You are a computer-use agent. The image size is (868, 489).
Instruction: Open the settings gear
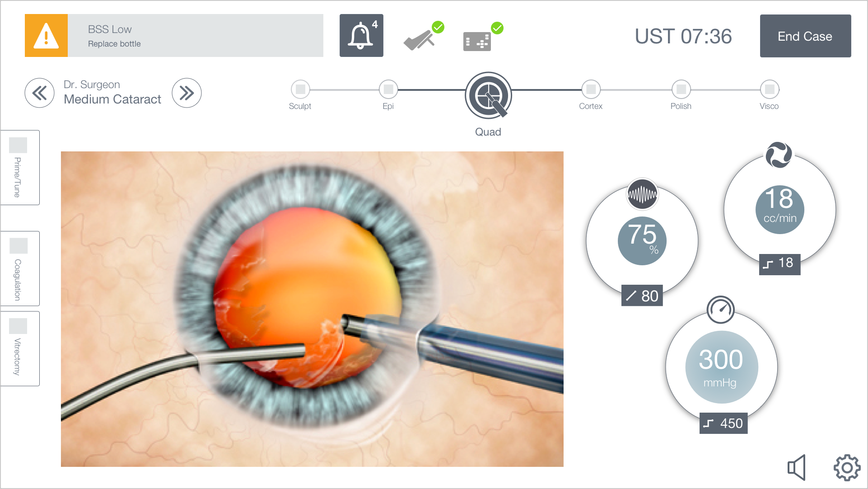coord(847,468)
